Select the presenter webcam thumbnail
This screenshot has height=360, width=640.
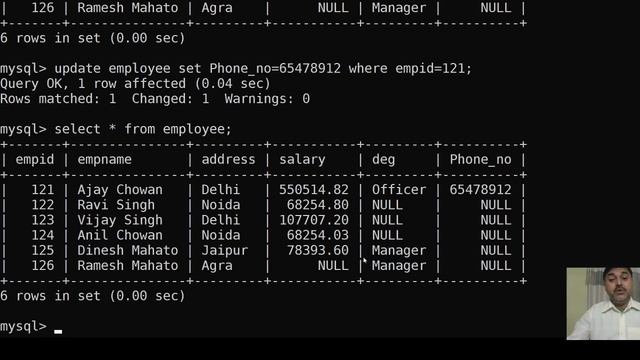[x=603, y=303]
